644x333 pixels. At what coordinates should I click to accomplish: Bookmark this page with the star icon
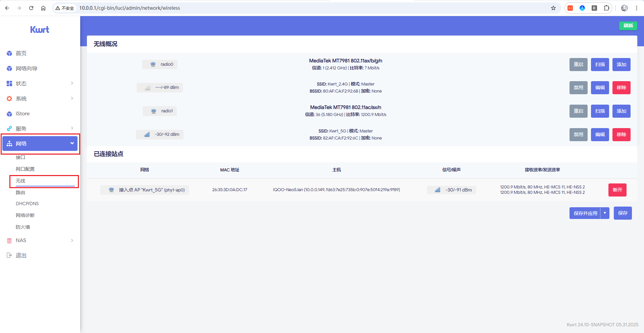click(553, 8)
